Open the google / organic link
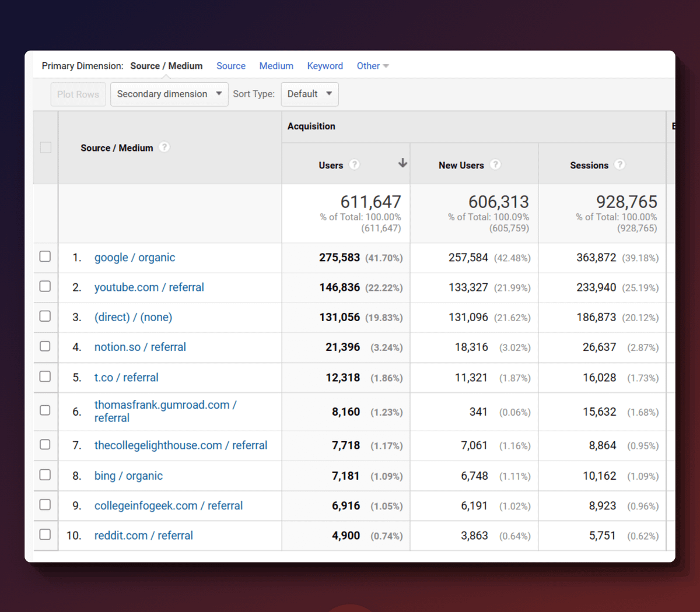This screenshot has height=612, width=700. coord(135,258)
